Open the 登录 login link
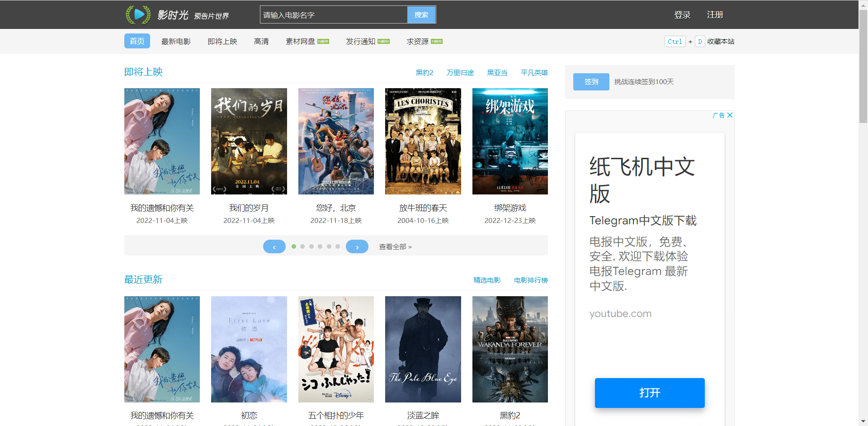The height and width of the screenshot is (426, 868). click(682, 15)
